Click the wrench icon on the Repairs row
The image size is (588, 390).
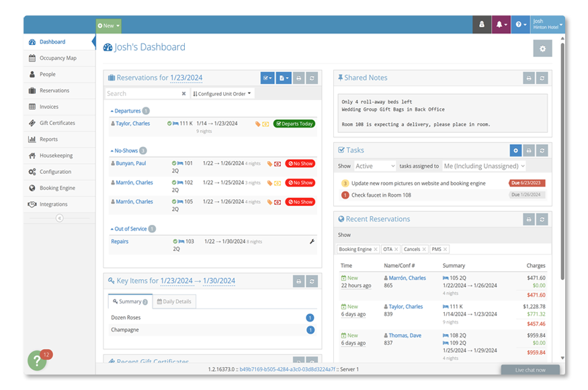click(312, 241)
